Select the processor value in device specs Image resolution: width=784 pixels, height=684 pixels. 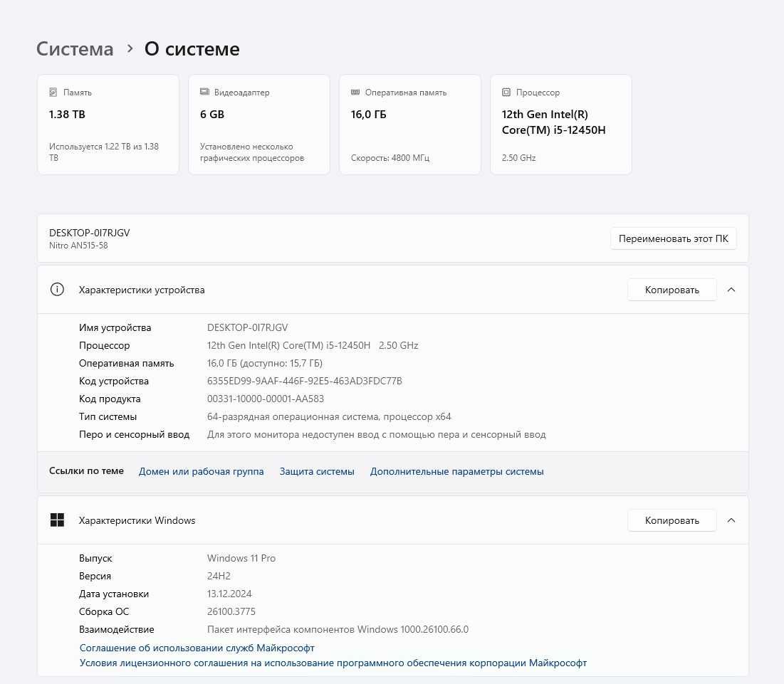313,345
